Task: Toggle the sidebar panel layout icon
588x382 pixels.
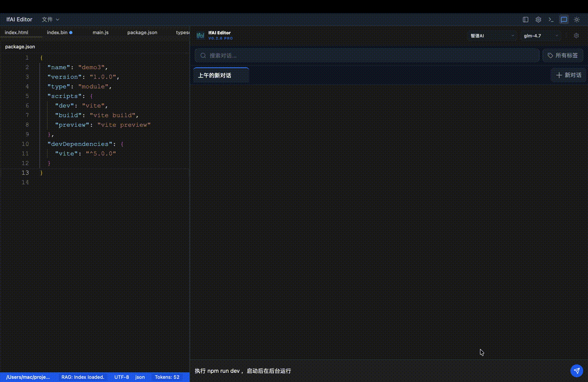Action: [x=526, y=20]
